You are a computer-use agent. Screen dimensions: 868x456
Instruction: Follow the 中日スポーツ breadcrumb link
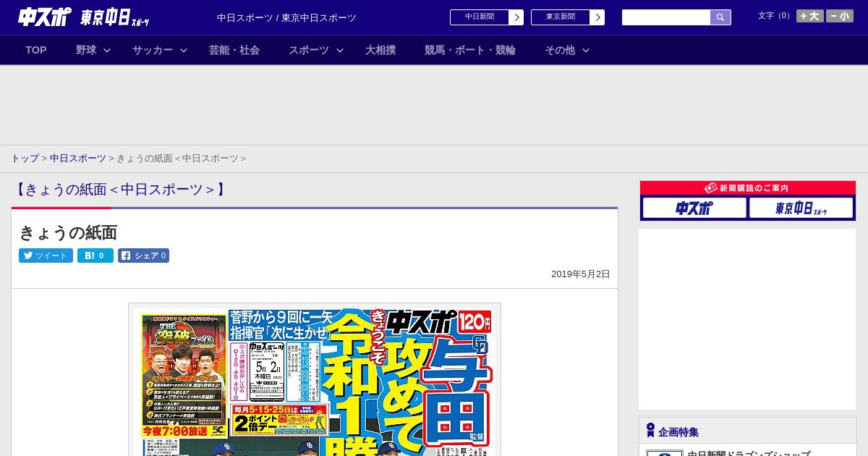coord(78,159)
